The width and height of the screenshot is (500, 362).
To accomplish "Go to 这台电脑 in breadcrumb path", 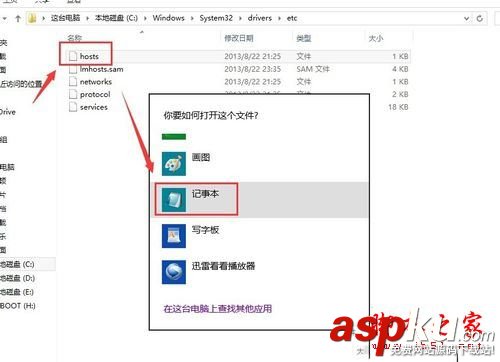I will pos(66,18).
